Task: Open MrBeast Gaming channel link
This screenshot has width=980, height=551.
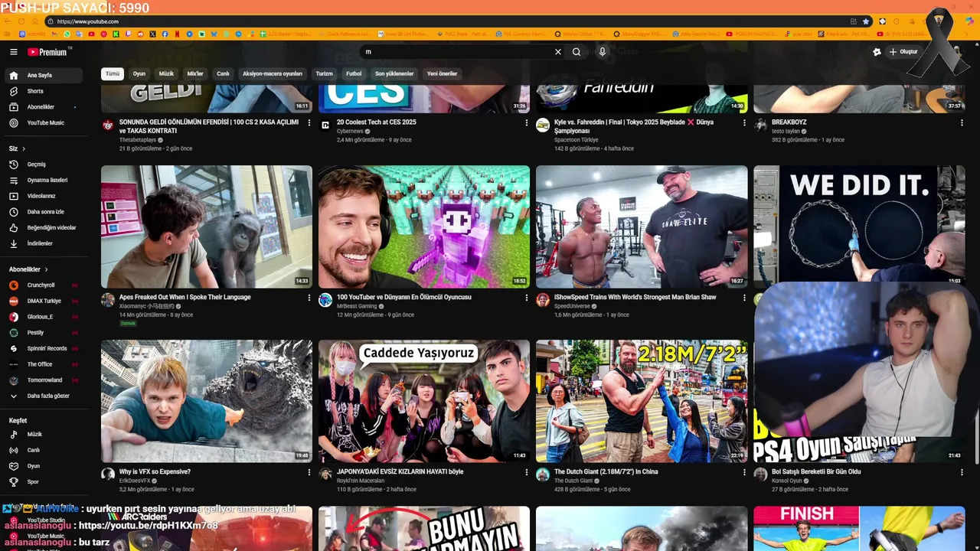Action: pos(357,306)
